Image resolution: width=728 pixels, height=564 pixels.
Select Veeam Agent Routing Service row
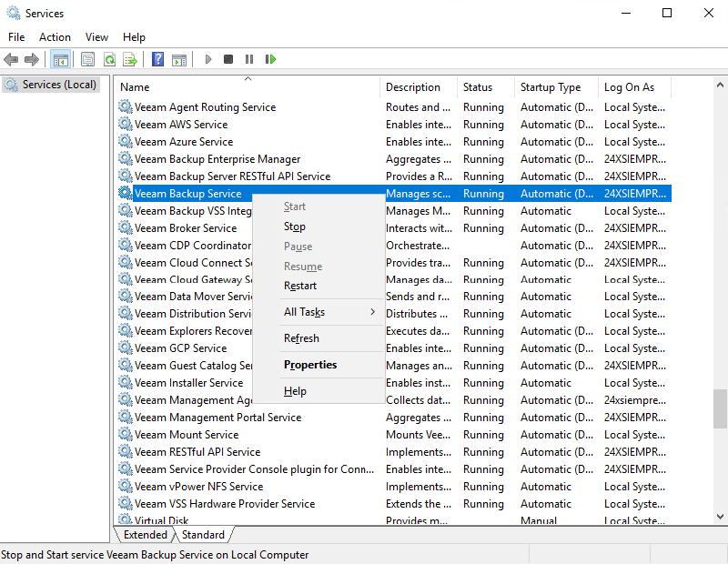click(x=394, y=107)
